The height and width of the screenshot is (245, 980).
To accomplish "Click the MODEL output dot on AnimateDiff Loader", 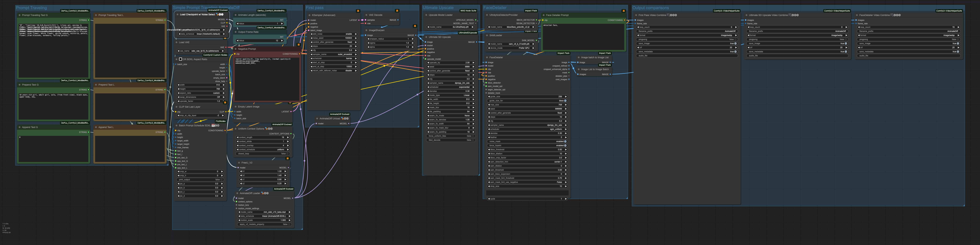I will coord(293,198).
